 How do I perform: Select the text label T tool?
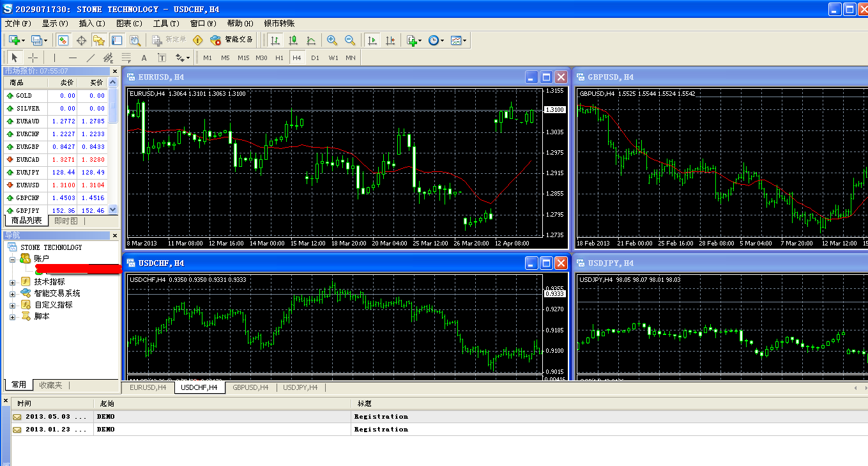tap(162, 58)
